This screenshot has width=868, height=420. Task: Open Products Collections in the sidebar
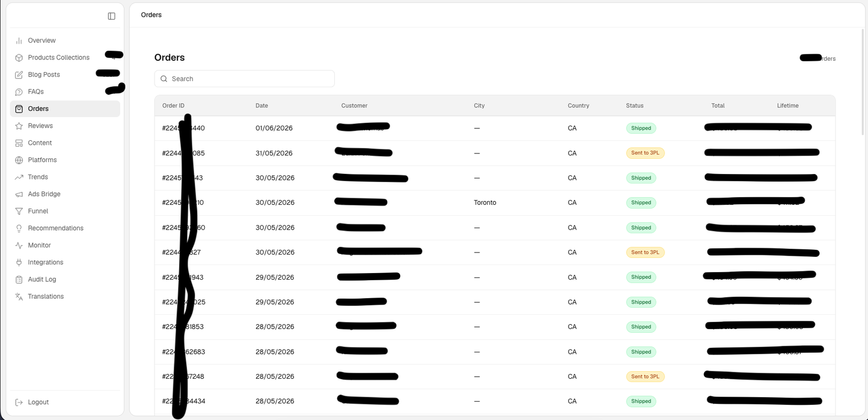[65, 57]
